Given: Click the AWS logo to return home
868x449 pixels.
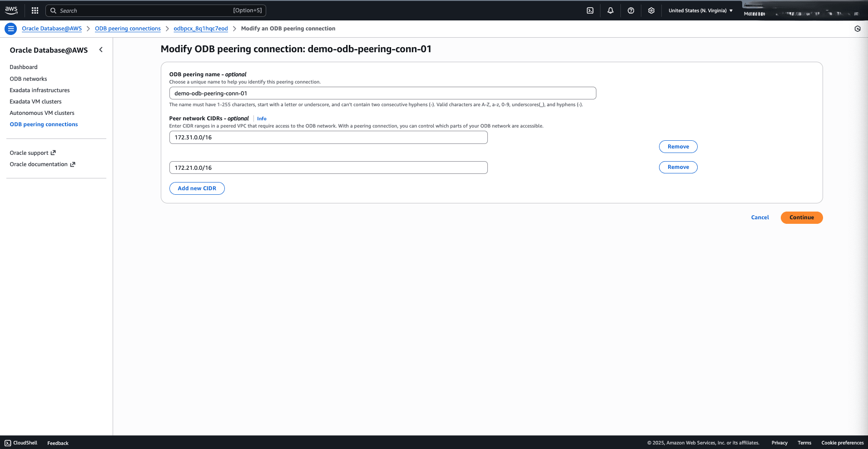Looking at the screenshot, I should (x=11, y=10).
